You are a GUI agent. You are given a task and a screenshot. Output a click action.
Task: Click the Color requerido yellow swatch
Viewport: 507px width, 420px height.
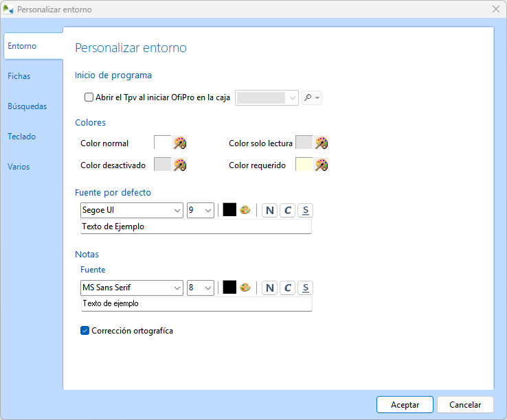304,165
